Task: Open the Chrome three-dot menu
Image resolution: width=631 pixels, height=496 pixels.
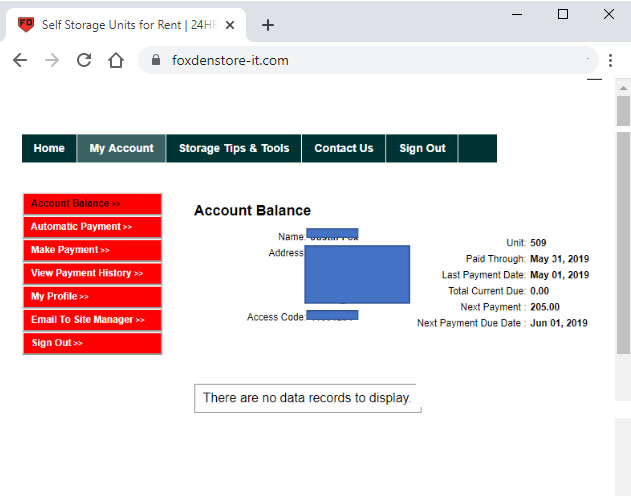Action: [x=610, y=60]
